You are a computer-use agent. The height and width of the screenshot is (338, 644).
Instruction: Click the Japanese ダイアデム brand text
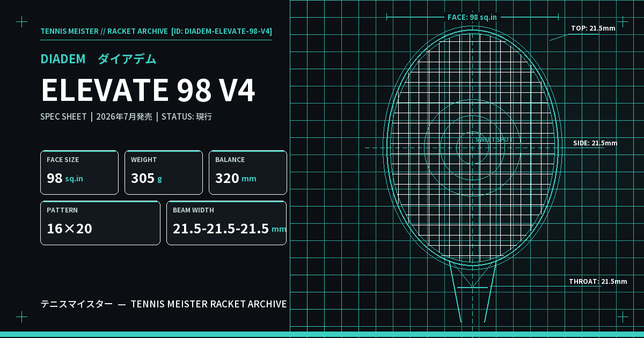(x=127, y=59)
